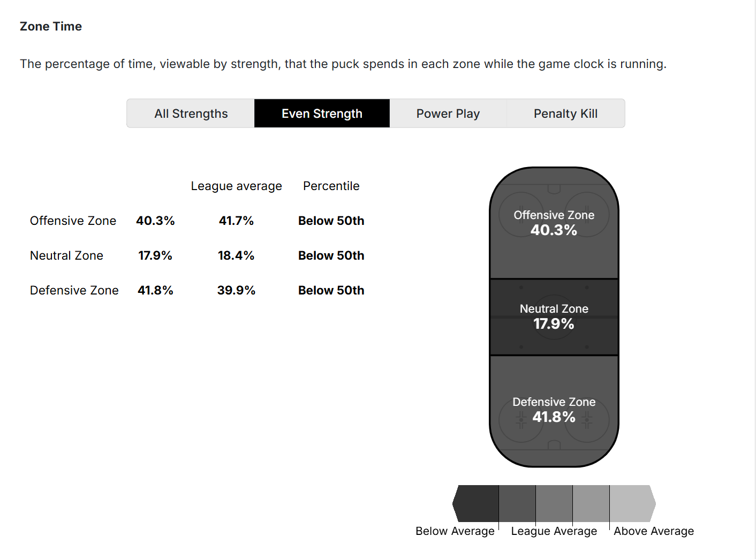Screen dimensions: 756x559
Task: Click the Percentile column header
Action: pyautogui.click(x=331, y=186)
